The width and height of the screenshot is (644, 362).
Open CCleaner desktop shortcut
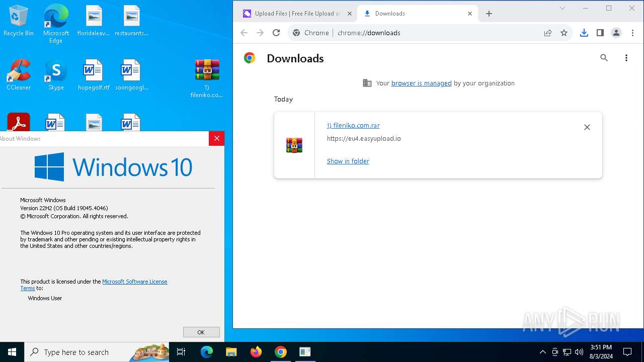19,75
